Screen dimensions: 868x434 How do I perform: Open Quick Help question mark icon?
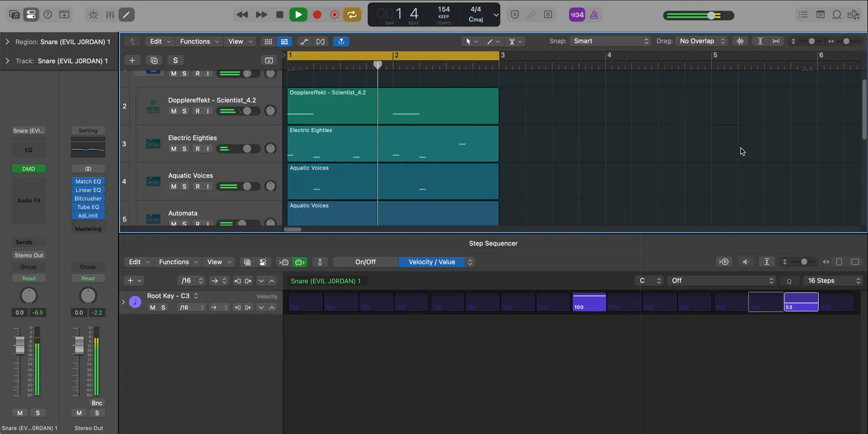[x=47, y=14]
